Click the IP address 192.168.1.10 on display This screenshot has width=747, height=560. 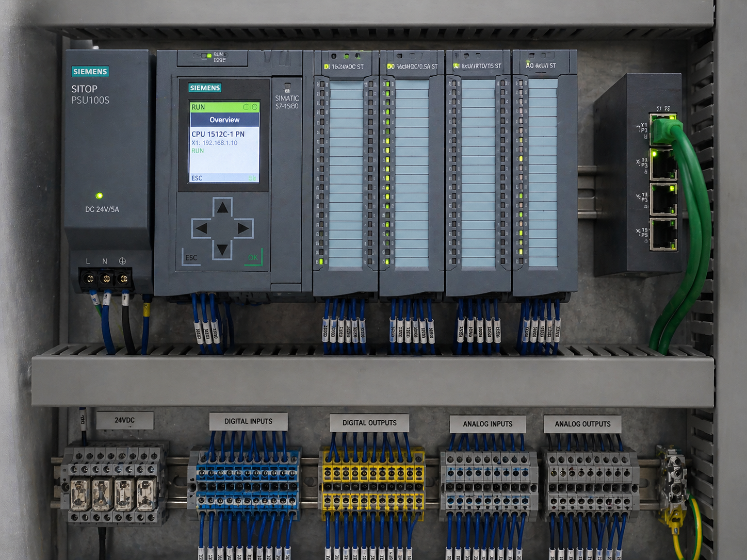[215, 143]
